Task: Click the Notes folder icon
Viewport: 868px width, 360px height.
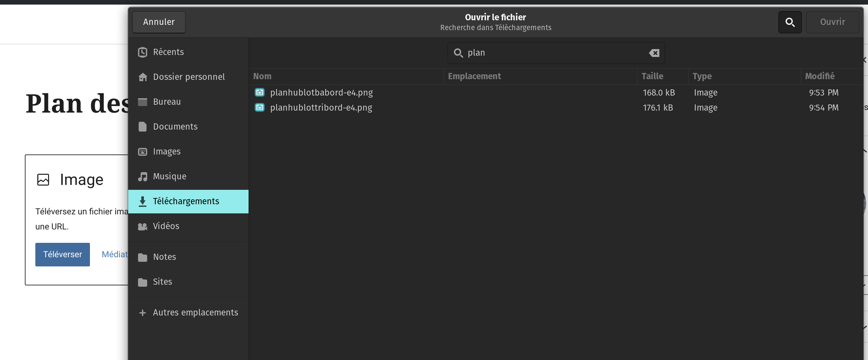Action: pos(143,258)
